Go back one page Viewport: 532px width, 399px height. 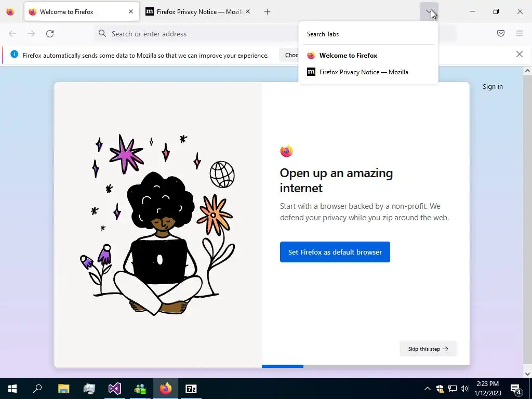(x=12, y=34)
